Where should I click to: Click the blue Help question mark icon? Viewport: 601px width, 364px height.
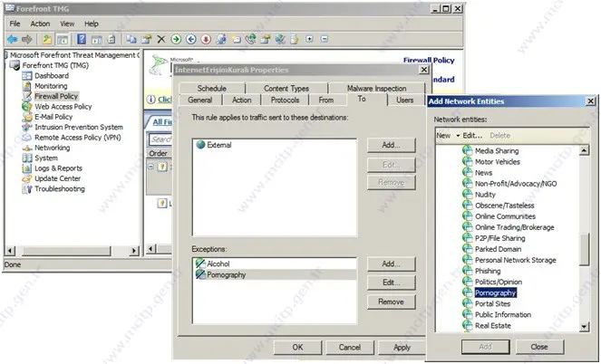tap(82, 39)
